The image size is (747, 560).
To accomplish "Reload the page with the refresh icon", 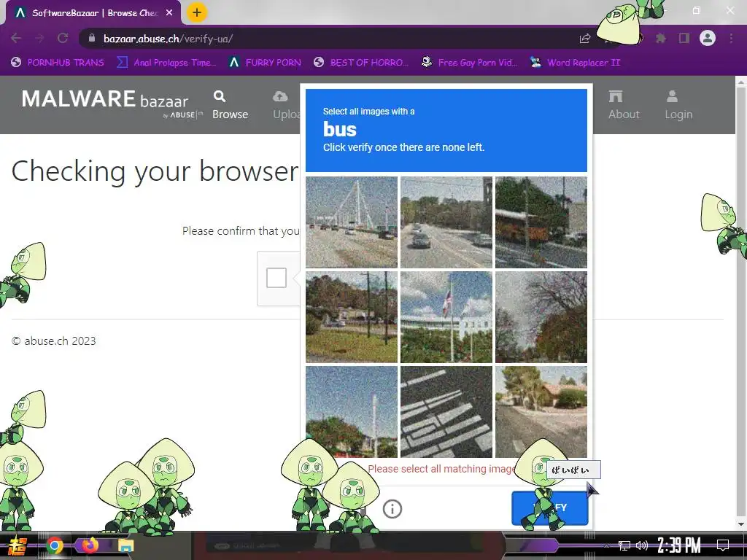I will click(63, 38).
